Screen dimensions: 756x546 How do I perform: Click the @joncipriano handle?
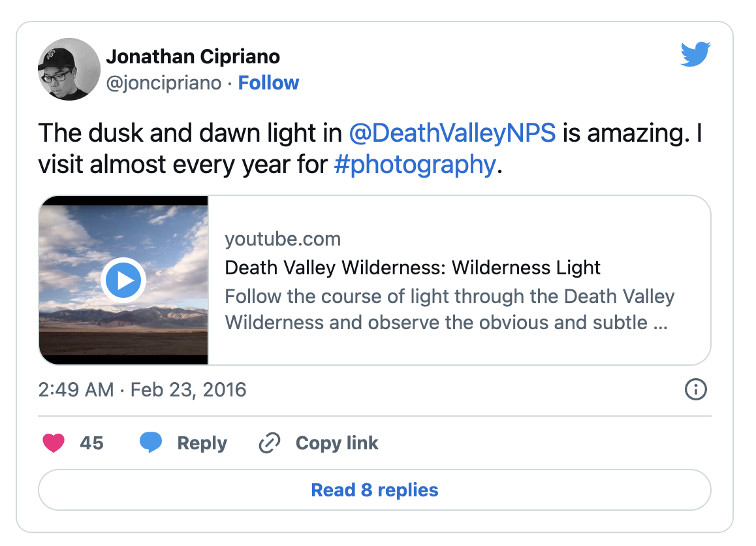(x=163, y=83)
